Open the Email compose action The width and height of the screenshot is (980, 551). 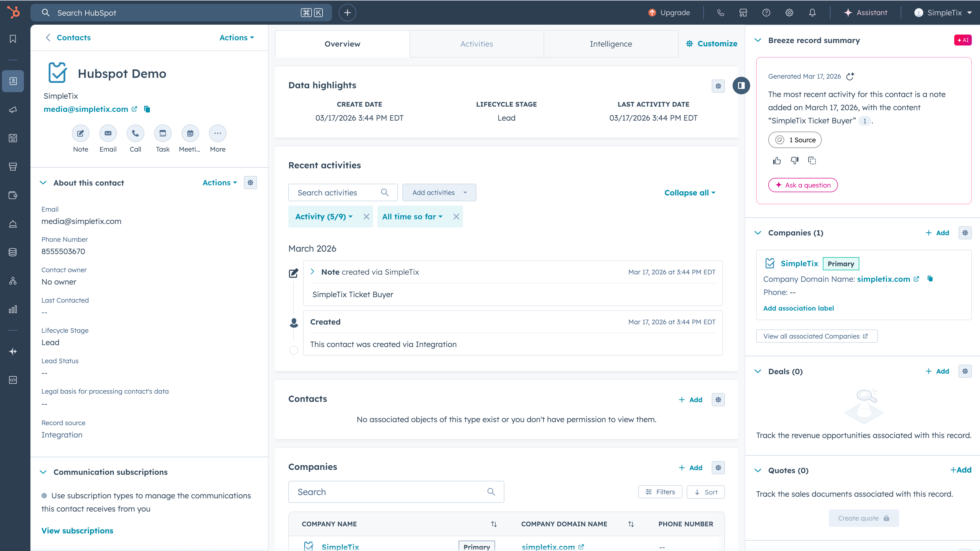tap(108, 134)
